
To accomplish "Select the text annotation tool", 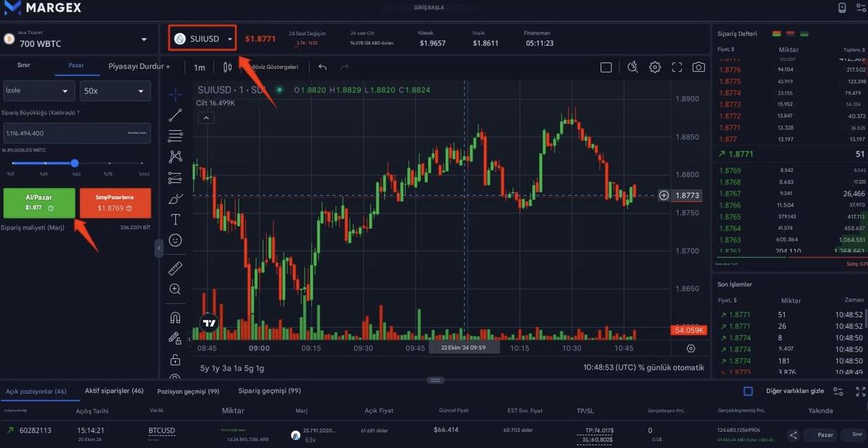I will pos(175,219).
